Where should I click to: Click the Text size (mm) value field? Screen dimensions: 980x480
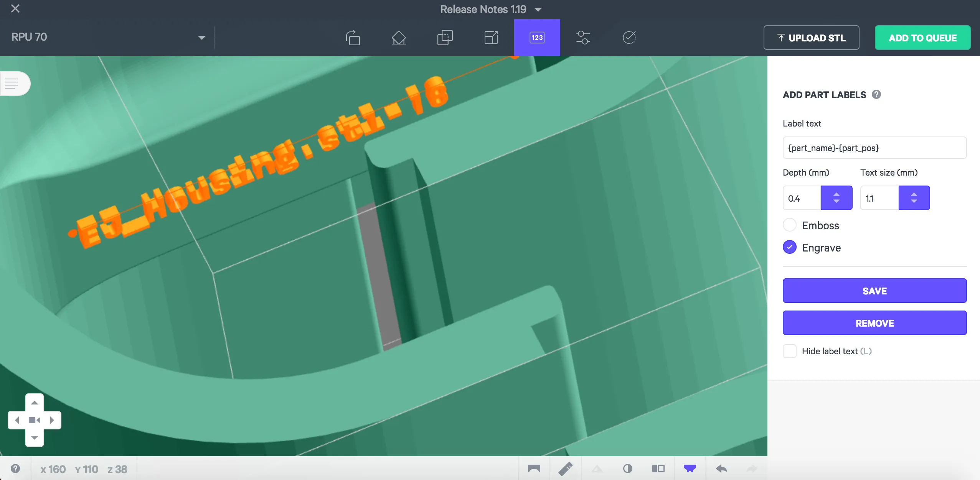point(879,198)
